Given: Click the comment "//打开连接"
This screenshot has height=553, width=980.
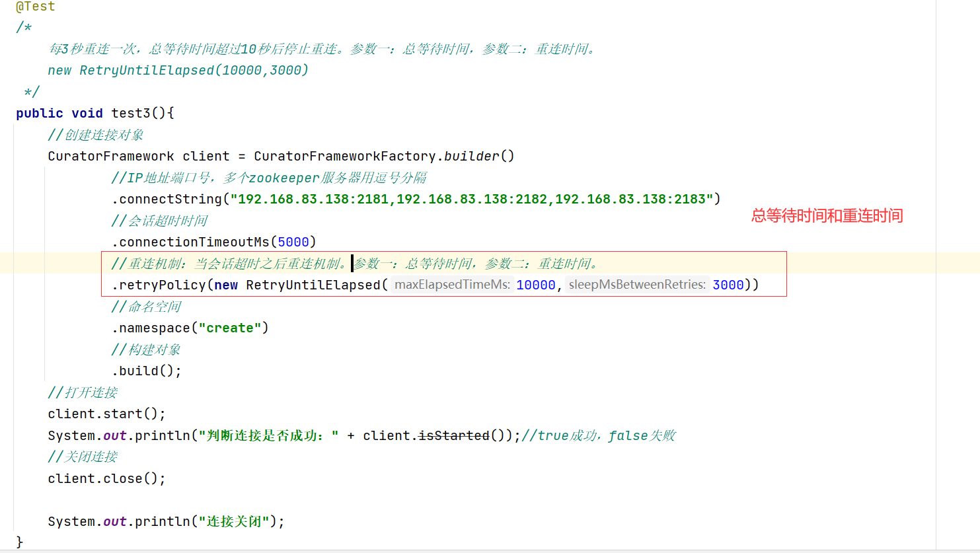Looking at the screenshot, I should pyautogui.click(x=83, y=392).
